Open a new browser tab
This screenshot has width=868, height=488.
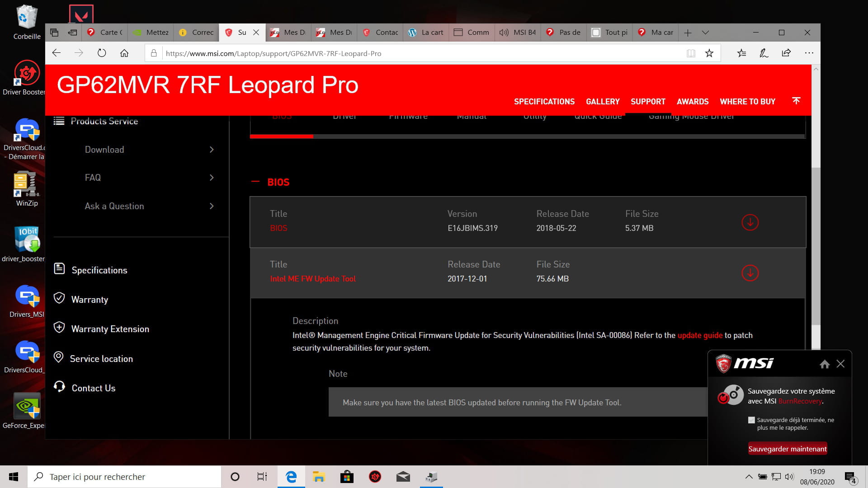click(x=688, y=33)
